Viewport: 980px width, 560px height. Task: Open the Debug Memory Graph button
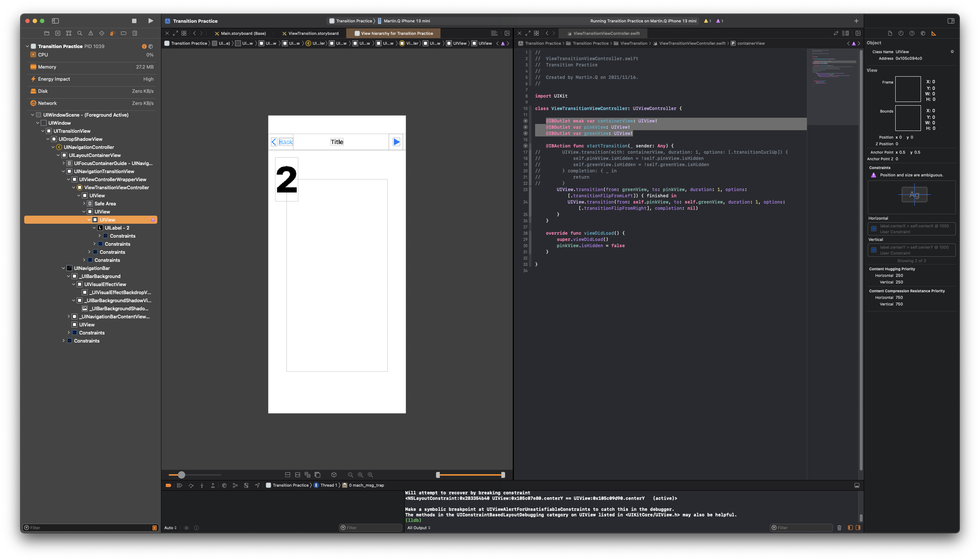click(x=235, y=486)
